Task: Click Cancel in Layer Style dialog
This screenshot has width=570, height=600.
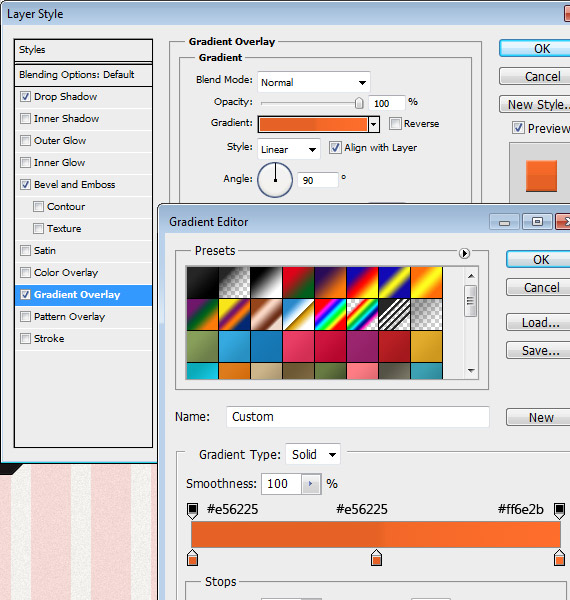Action: [535, 77]
